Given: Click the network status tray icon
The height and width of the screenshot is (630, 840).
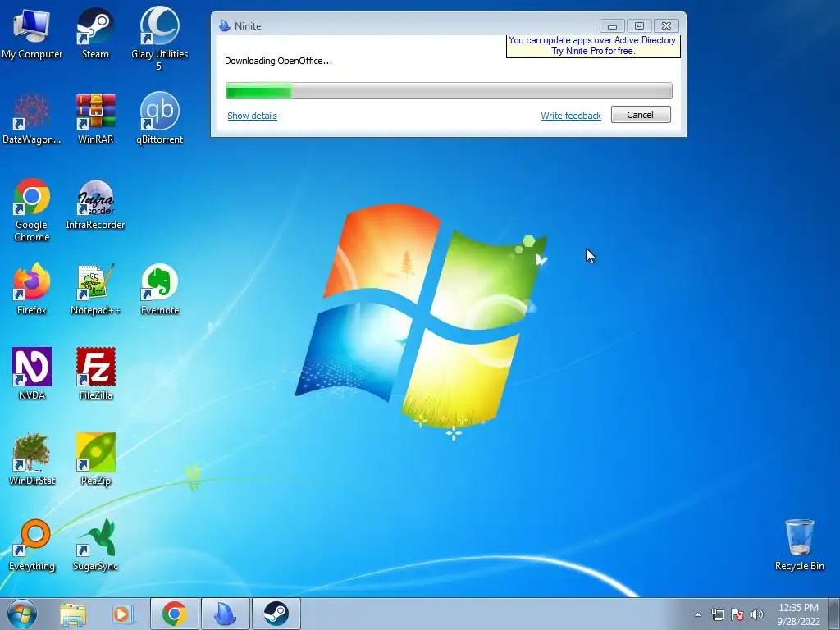Looking at the screenshot, I should point(717,614).
